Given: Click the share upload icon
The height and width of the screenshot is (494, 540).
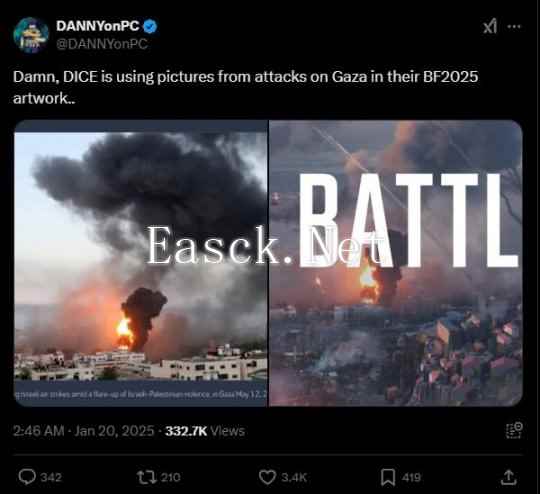Looking at the screenshot, I should pyautogui.click(x=509, y=477).
